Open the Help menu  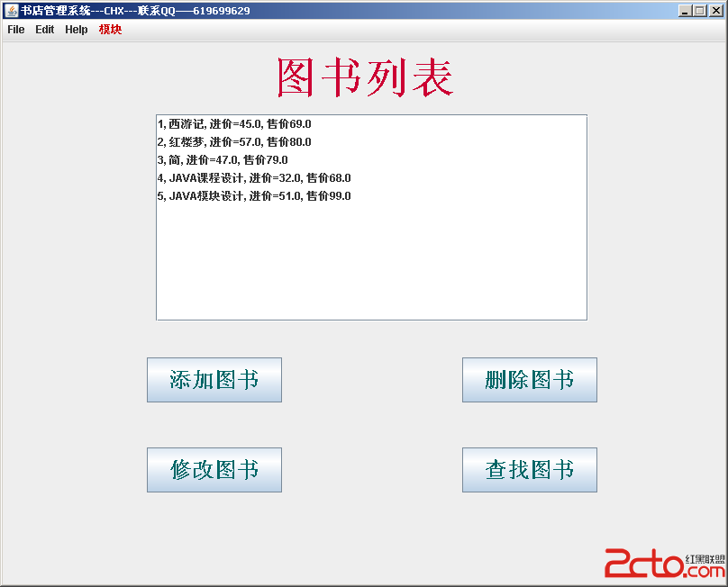(x=77, y=29)
